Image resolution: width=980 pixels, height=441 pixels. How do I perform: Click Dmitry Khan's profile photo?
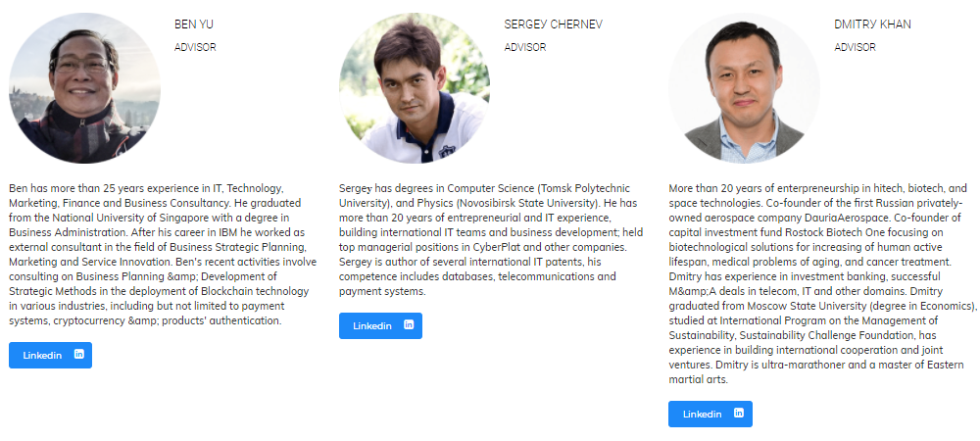pos(744,88)
